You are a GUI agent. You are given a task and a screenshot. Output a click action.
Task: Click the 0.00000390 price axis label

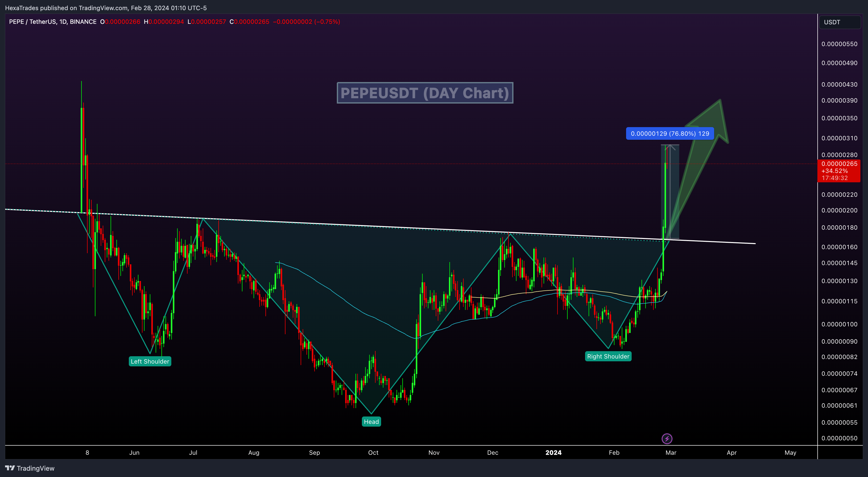839,101
